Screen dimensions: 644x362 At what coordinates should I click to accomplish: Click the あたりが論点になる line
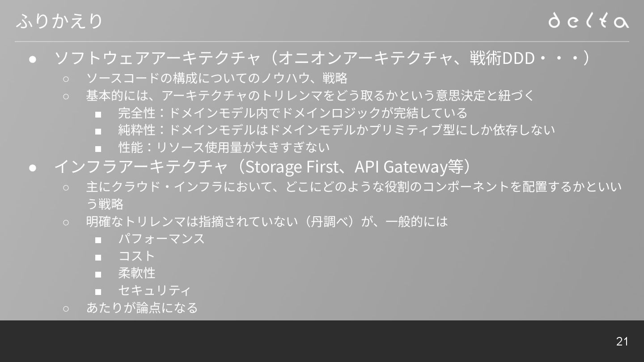coord(142,307)
